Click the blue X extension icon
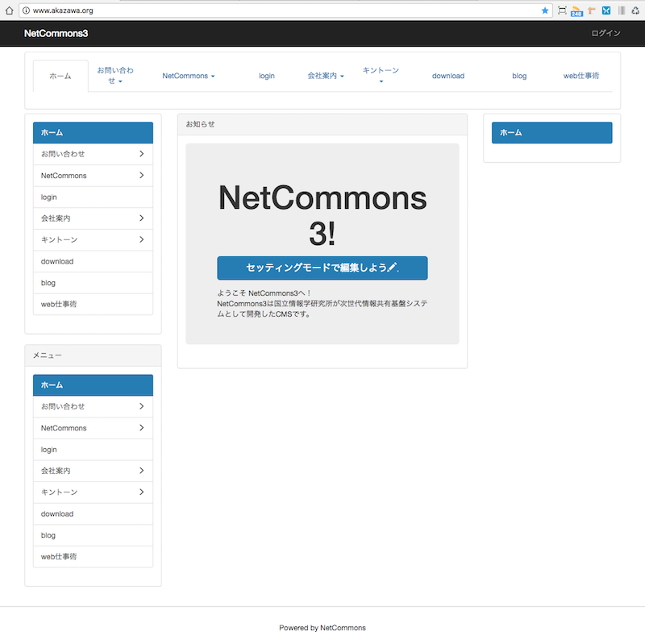The height and width of the screenshot is (644, 645). pos(606,10)
